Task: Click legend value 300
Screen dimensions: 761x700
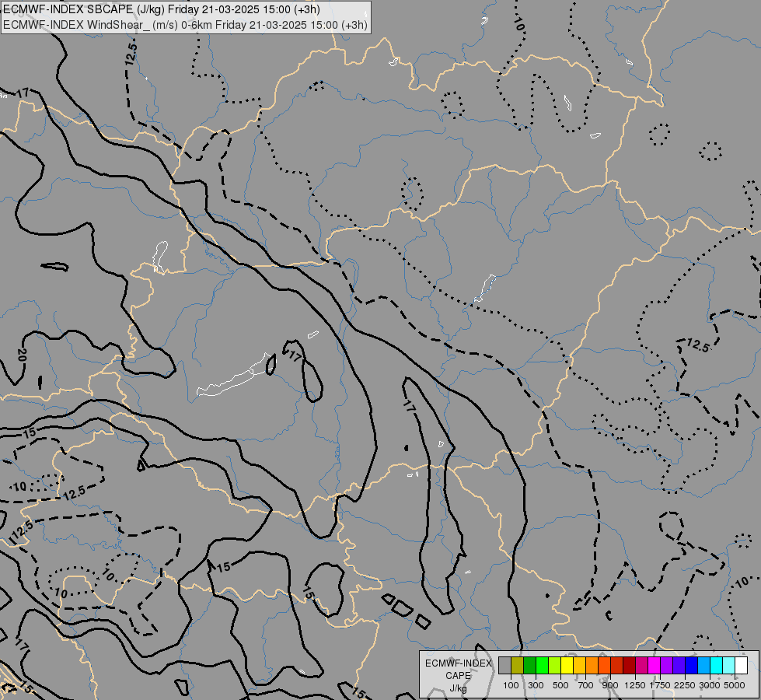Action: point(536,685)
